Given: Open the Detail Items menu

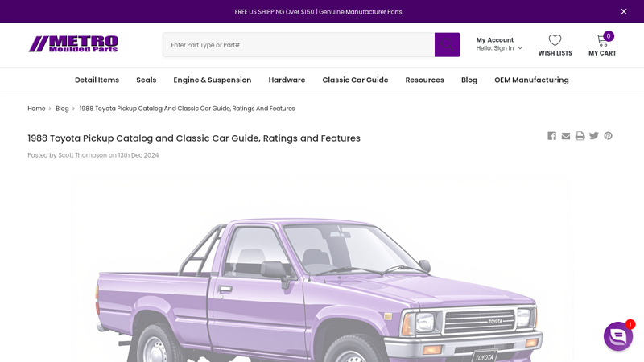Looking at the screenshot, I should [x=97, y=80].
